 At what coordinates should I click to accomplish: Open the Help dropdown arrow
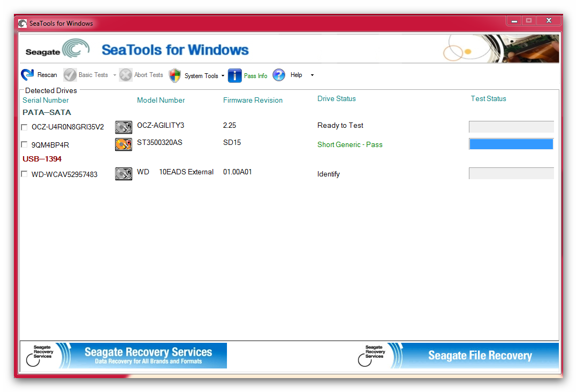312,75
